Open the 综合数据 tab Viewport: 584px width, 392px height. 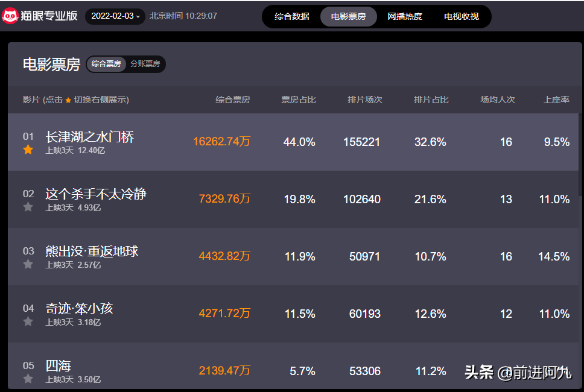[292, 16]
